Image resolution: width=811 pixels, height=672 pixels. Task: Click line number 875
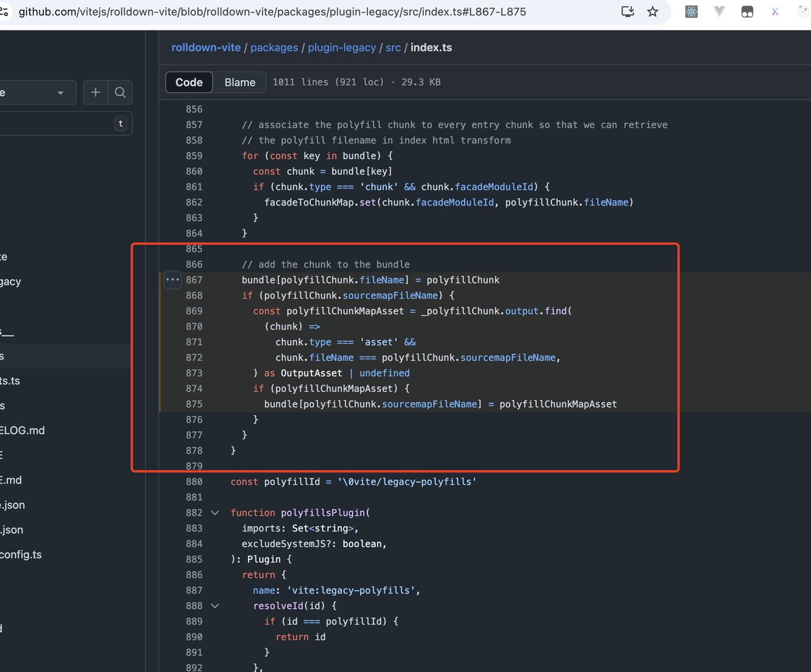pyautogui.click(x=194, y=404)
